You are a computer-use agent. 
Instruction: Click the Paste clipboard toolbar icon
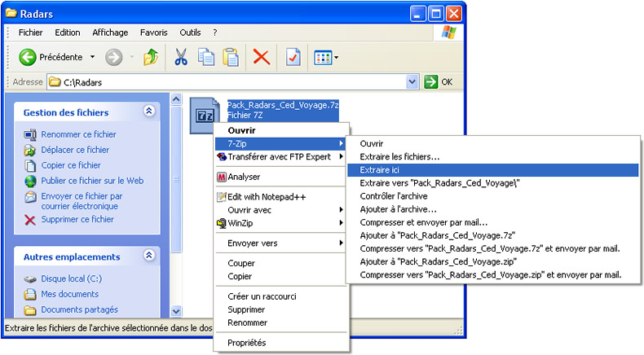click(231, 57)
